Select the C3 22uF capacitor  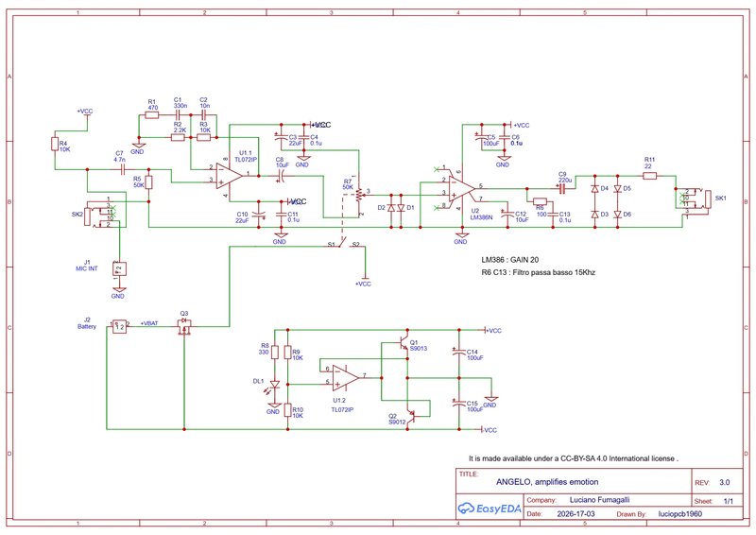tap(281, 137)
